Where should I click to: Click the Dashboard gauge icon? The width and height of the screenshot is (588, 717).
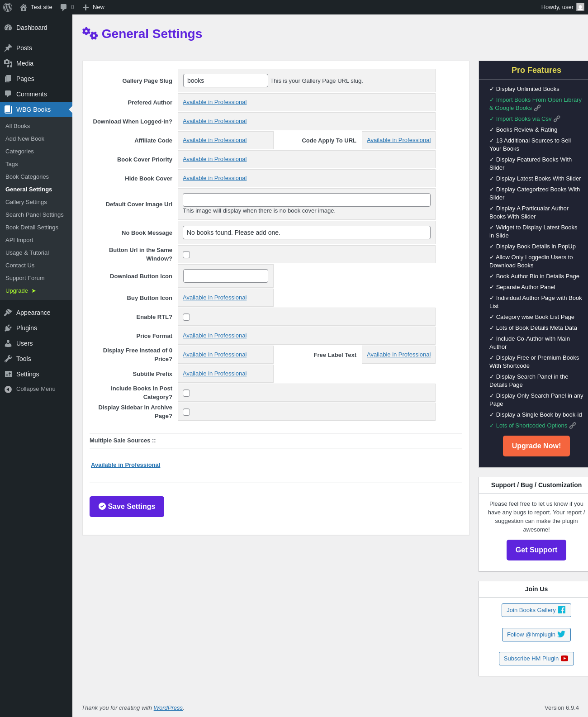click(x=8, y=28)
